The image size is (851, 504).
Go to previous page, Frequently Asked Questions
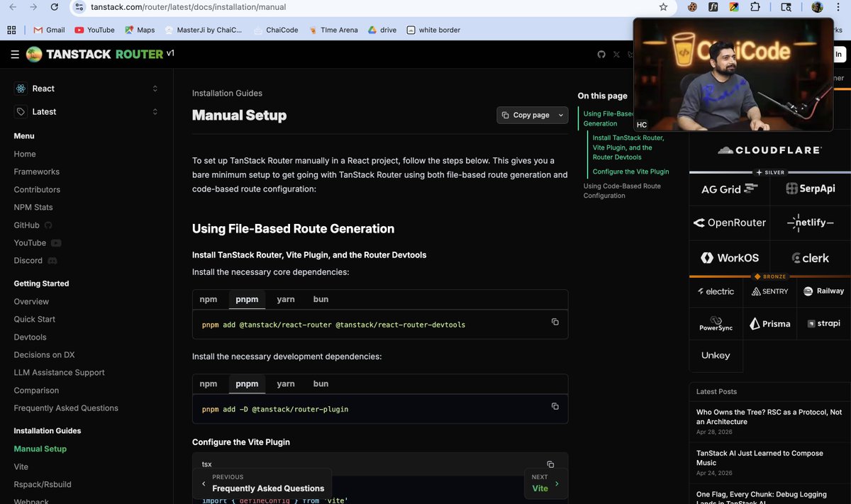coord(262,483)
